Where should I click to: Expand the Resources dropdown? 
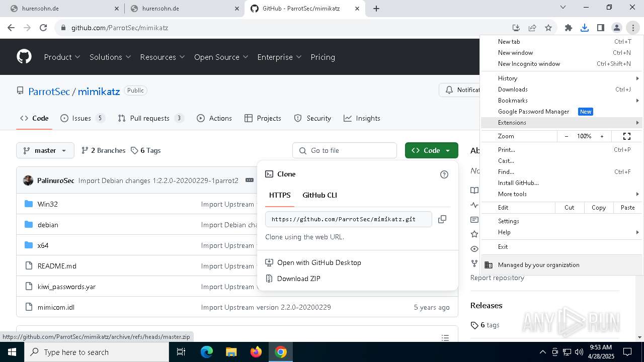tap(163, 57)
